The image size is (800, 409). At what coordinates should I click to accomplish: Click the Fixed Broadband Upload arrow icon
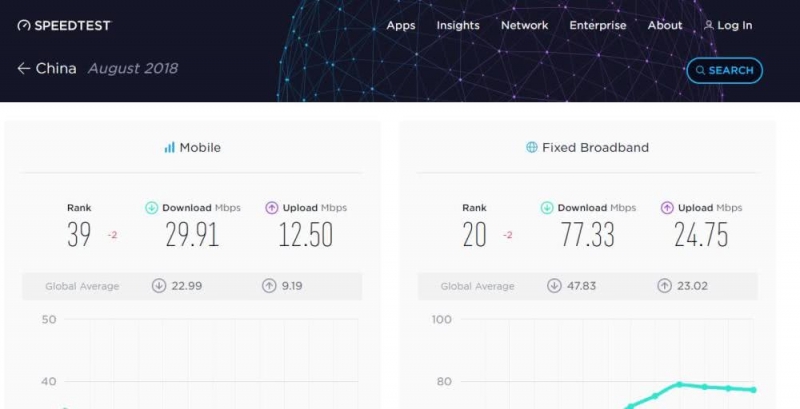click(x=667, y=208)
